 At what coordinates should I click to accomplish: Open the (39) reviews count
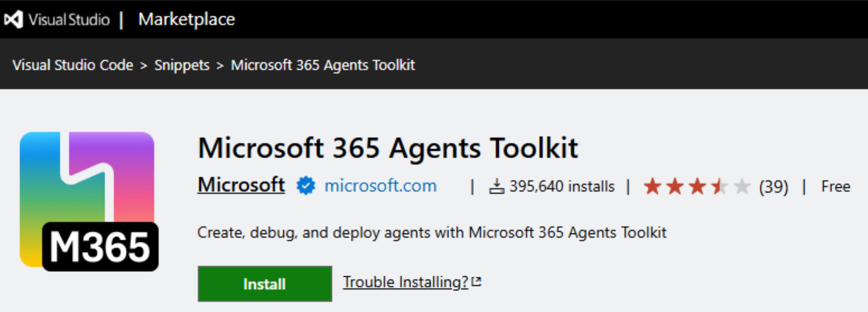[x=773, y=187]
